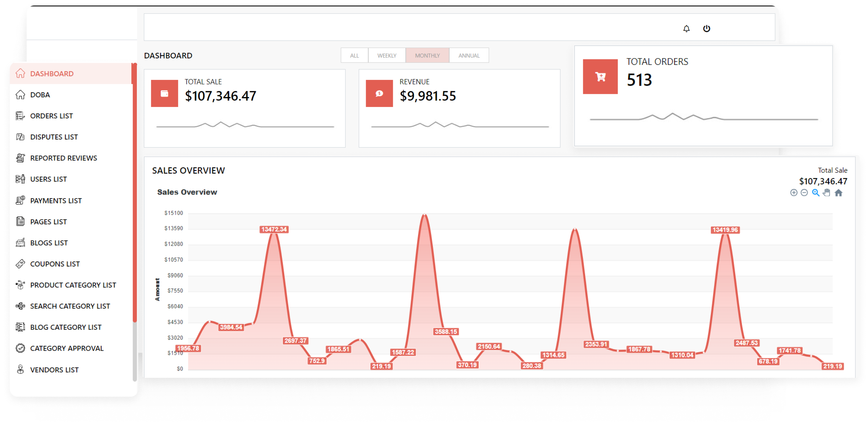868x439 pixels.
Task: Click the 280.38 data point label
Action: tap(532, 366)
